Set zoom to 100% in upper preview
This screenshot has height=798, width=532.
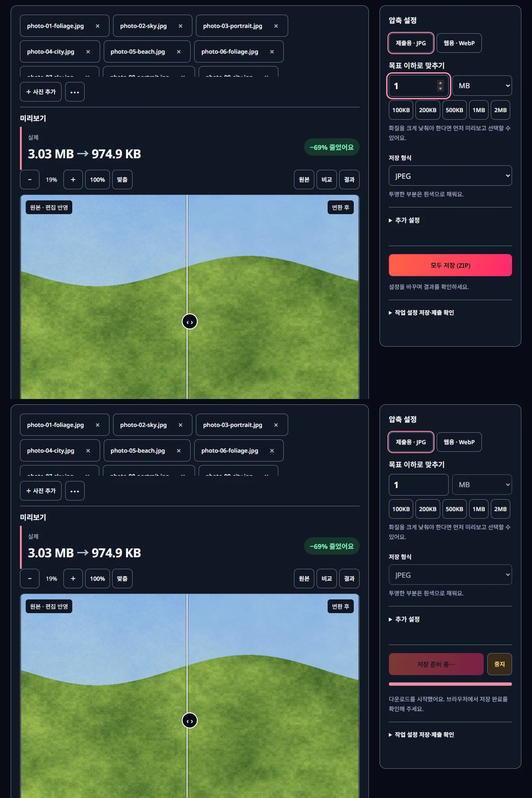(98, 180)
